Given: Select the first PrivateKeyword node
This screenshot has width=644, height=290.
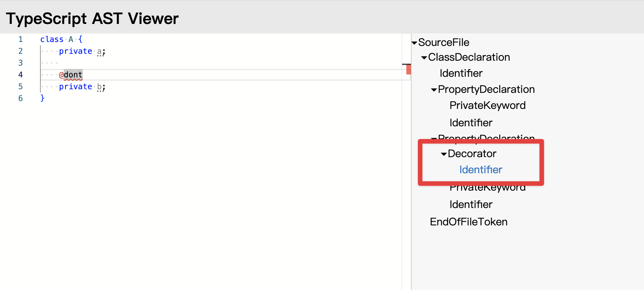Looking at the screenshot, I should (x=487, y=105).
